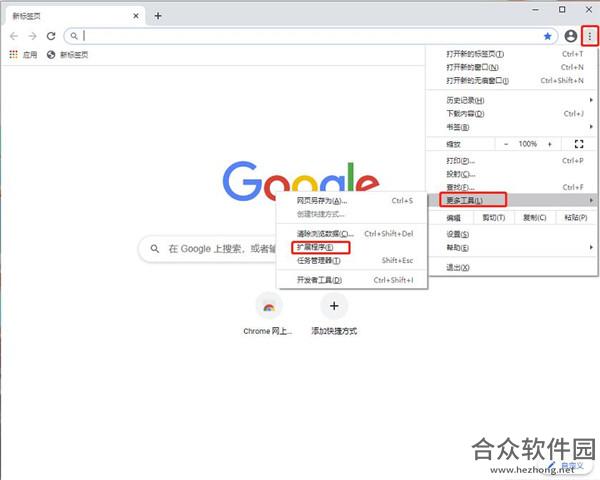
Task: Choose 打印(P) from the menu
Action: point(512,161)
